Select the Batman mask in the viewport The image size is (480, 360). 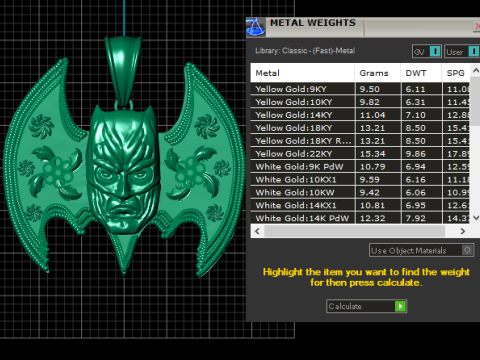(x=123, y=170)
